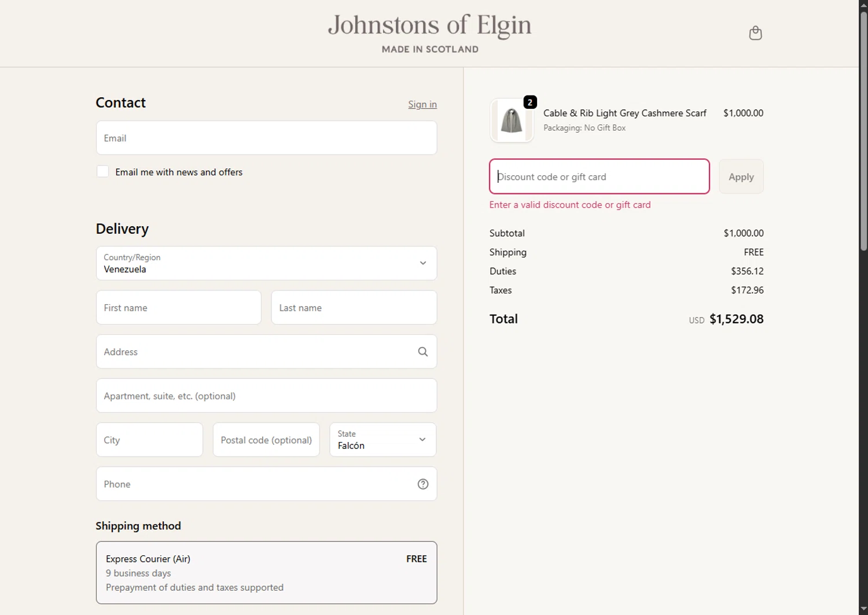Click the Cable & Rib Light Grey Cashmere Scarf title
The image size is (868, 615).
(x=624, y=113)
